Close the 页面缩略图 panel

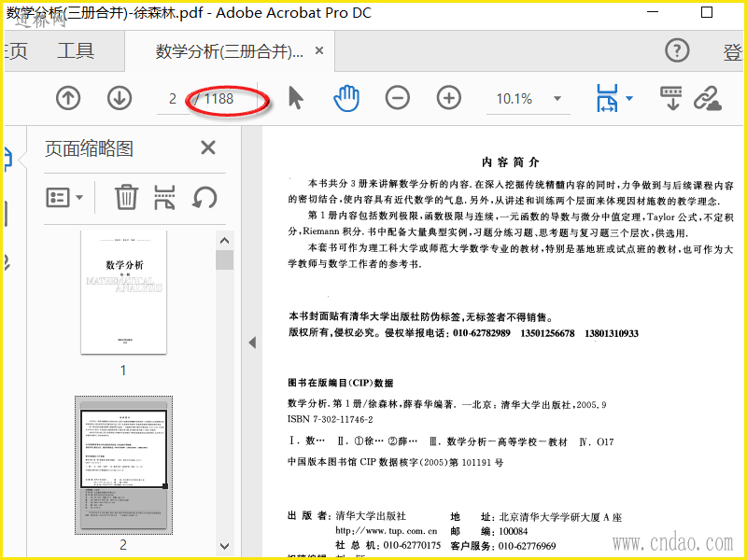[208, 147]
